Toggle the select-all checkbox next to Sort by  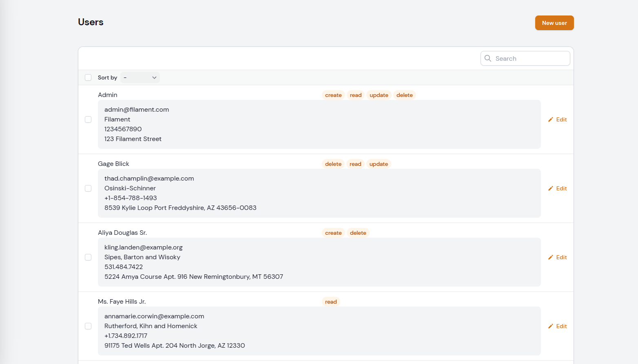click(x=88, y=77)
